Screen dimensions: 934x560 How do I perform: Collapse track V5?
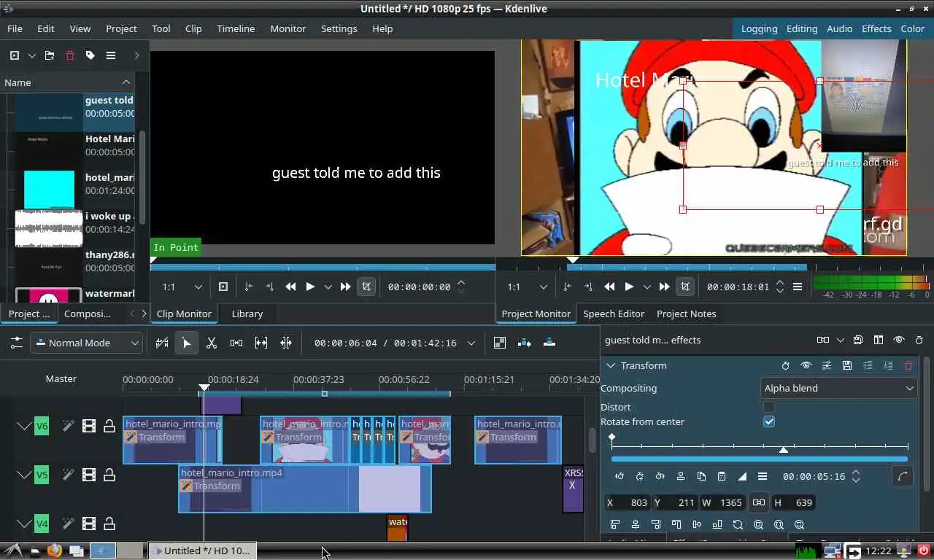coord(24,475)
